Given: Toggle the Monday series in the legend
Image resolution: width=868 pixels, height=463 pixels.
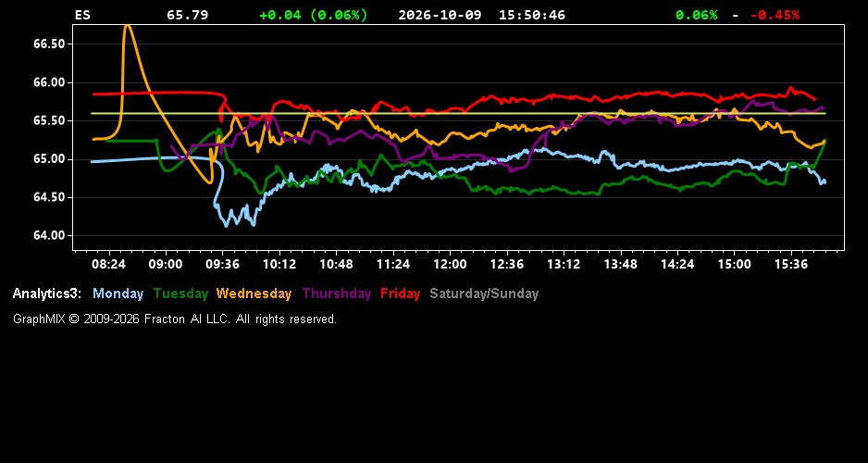Looking at the screenshot, I should click(118, 294).
